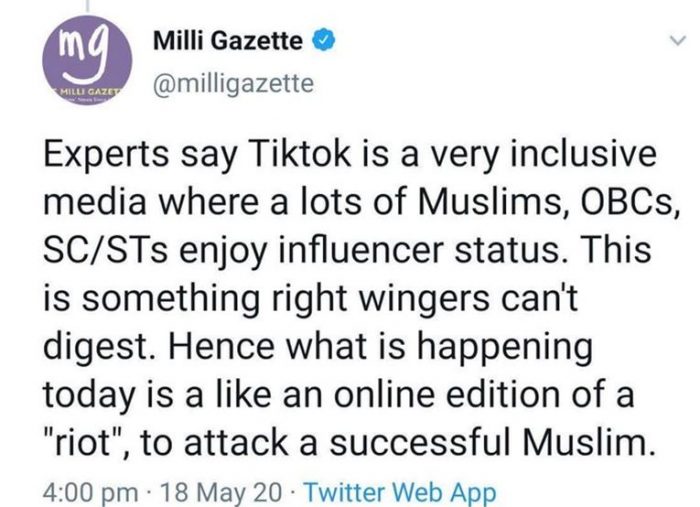
Task: Open the Twitter Web App source link
Action: pyautogui.click(x=400, y=493)
